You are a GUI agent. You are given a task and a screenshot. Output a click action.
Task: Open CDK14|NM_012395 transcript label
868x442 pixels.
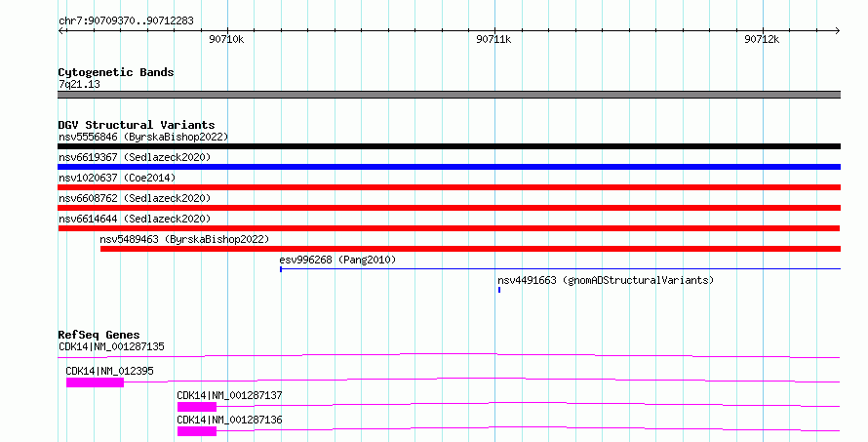(109, 371)
